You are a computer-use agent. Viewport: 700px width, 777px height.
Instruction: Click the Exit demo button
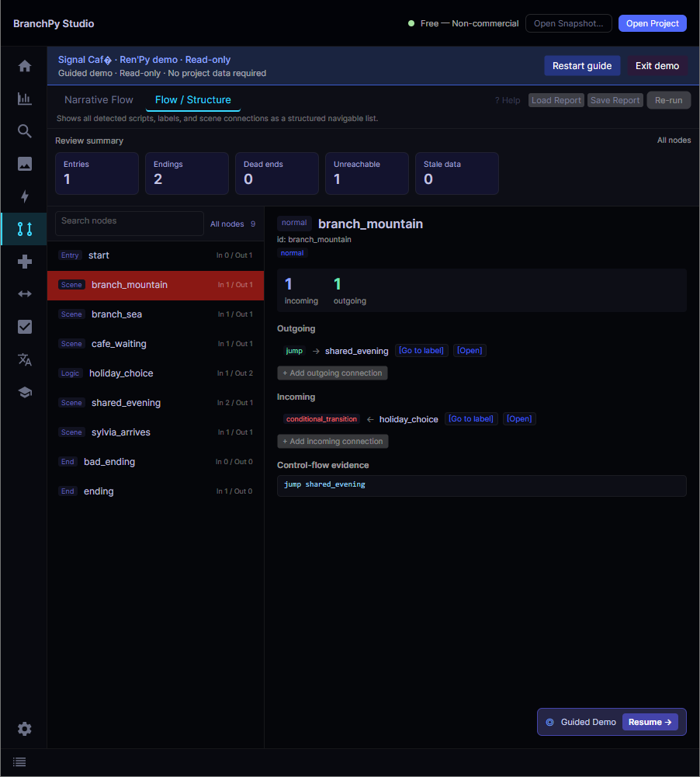click(657, 66)
